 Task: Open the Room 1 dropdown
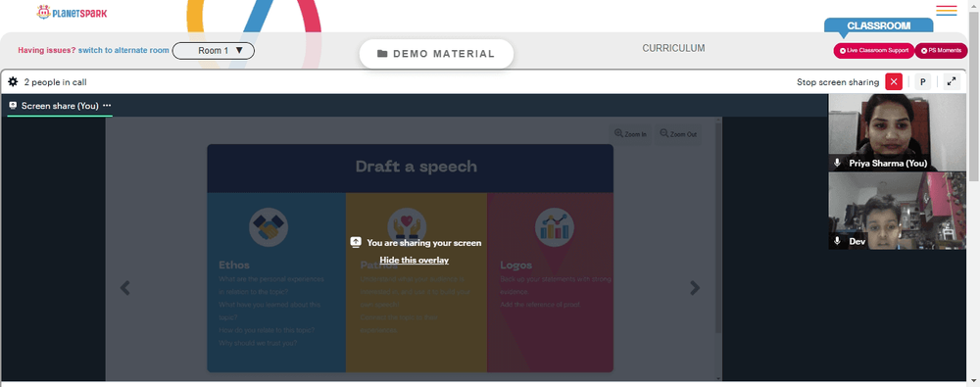(213, 51)
